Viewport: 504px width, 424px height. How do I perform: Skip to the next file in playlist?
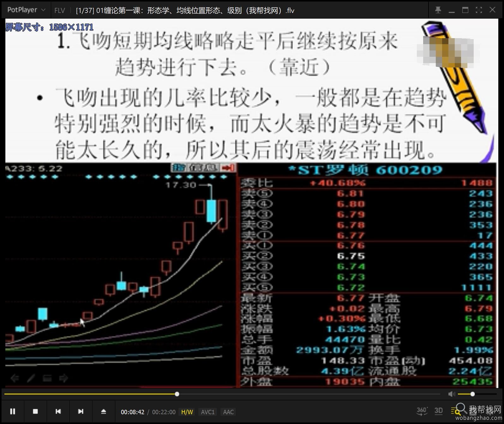81,411
